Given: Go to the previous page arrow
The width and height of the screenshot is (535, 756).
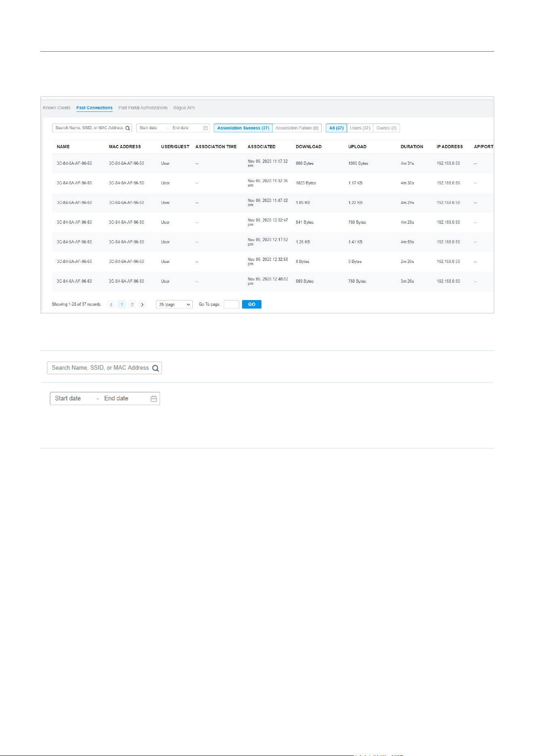Looking at the screenshot, I should click(x=111, y=304).
